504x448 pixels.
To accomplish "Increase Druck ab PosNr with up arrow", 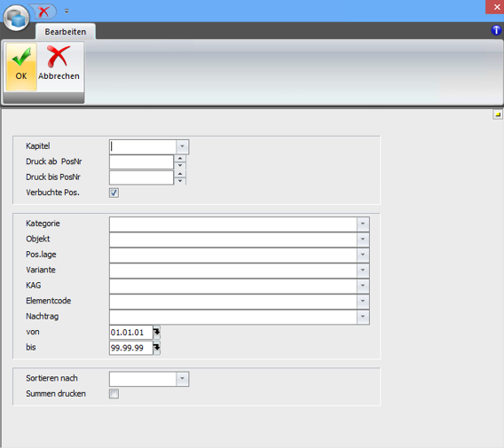I will click(180, 159).
